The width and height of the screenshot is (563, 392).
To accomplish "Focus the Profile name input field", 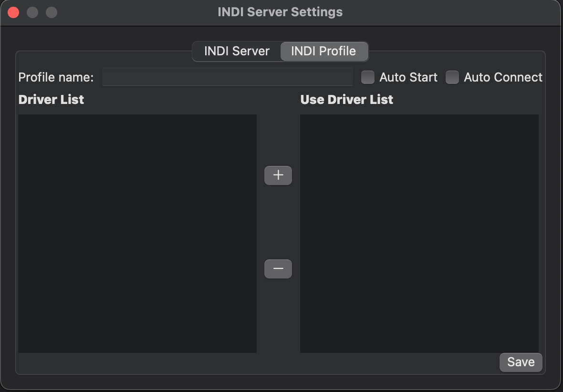I will pos(227,77).
